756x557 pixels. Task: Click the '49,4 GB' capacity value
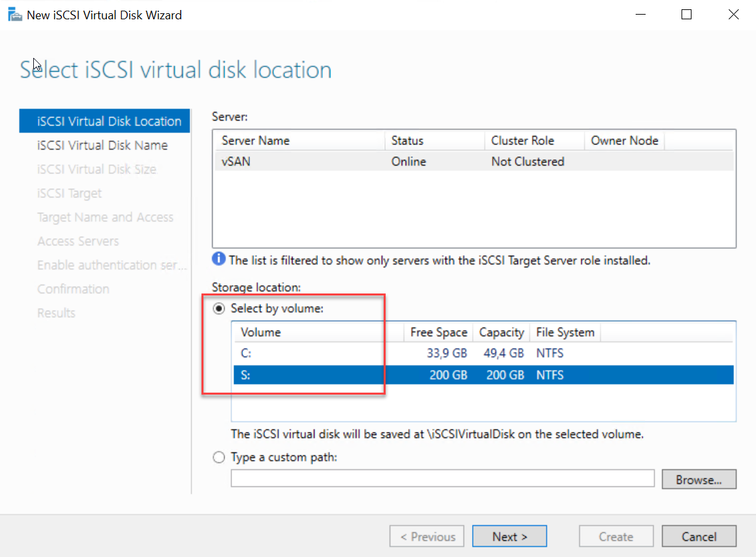pos(503,353)
